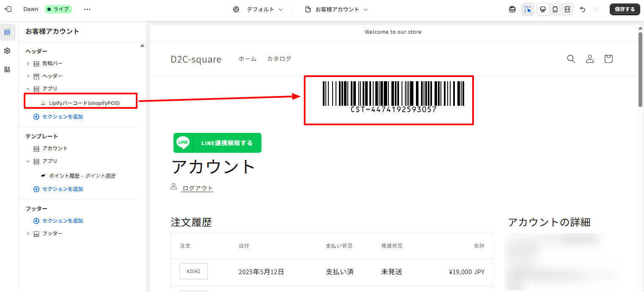
Task: Open theme settings gear icon
Action: (7, 51)
